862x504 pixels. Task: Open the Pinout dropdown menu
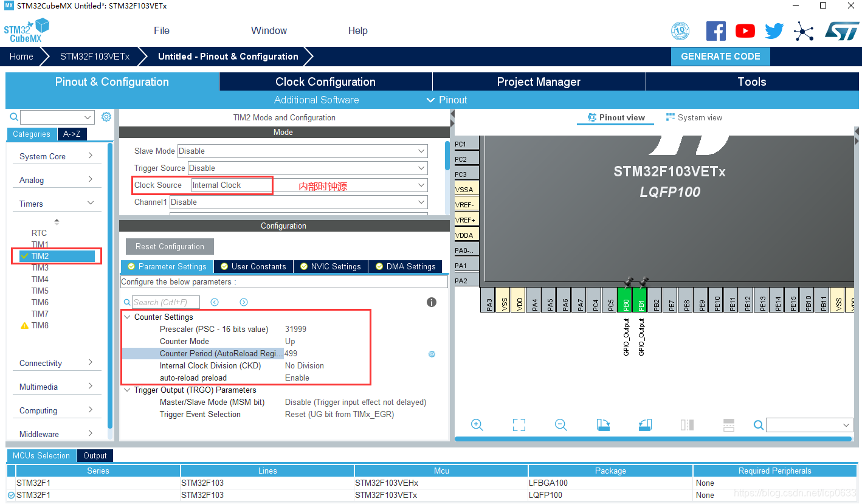[447, 100]
